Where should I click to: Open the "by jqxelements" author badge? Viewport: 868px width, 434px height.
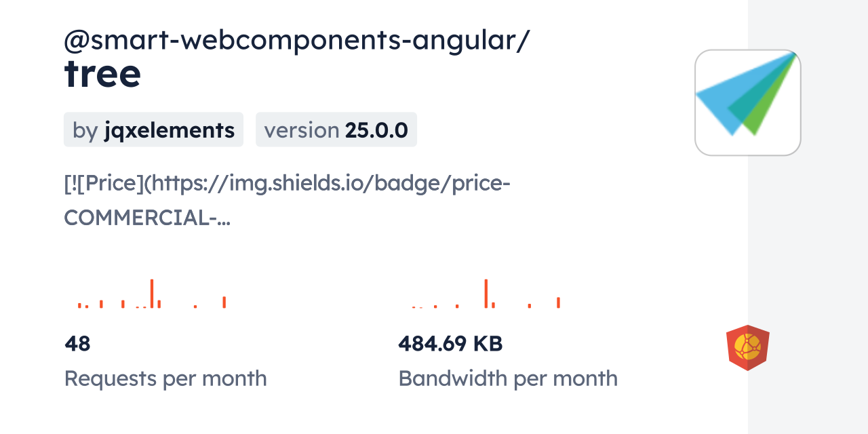coord(153,130)
